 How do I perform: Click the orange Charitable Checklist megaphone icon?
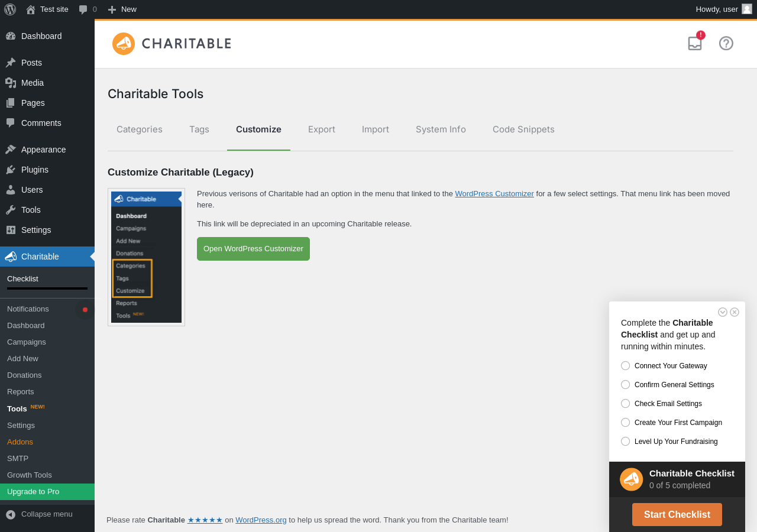(x=631, y=479)
